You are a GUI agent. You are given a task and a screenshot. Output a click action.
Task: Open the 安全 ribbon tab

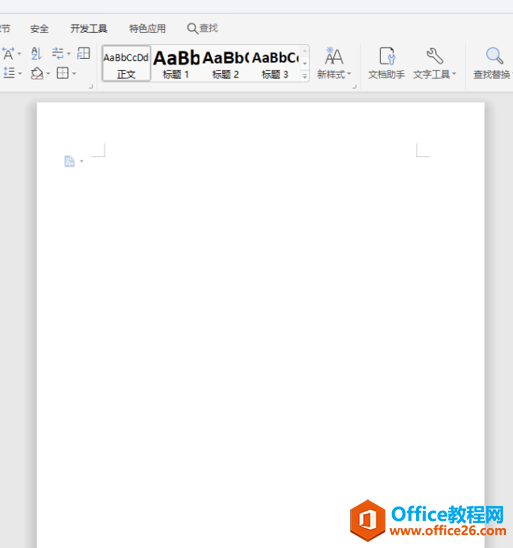[39, 28]
